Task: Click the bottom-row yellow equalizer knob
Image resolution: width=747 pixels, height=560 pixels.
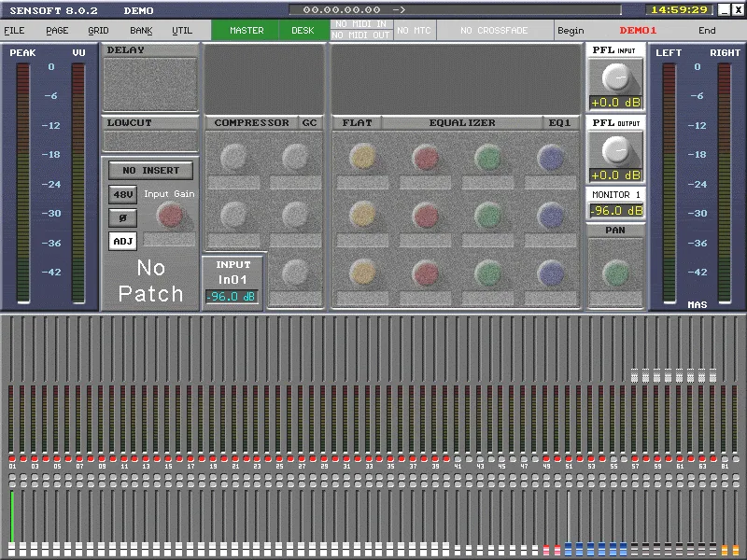Action: click(362, 273)
